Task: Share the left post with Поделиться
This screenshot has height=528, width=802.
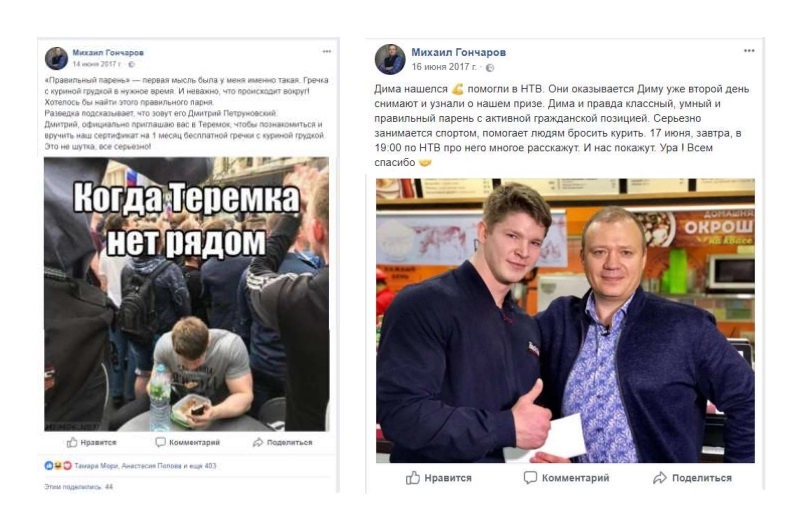Action: tap(282, 442)
